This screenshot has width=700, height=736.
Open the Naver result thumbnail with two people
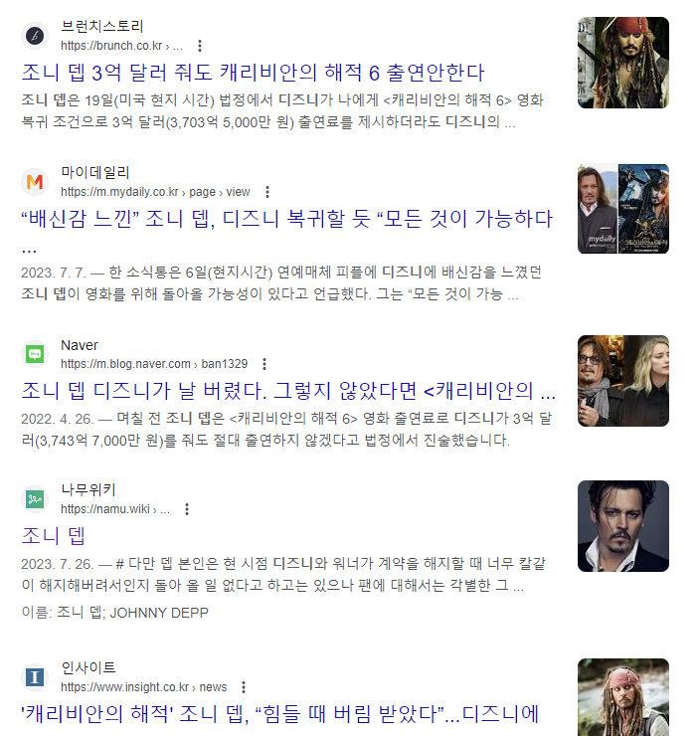pyautogui.click(x=623, y=381)
